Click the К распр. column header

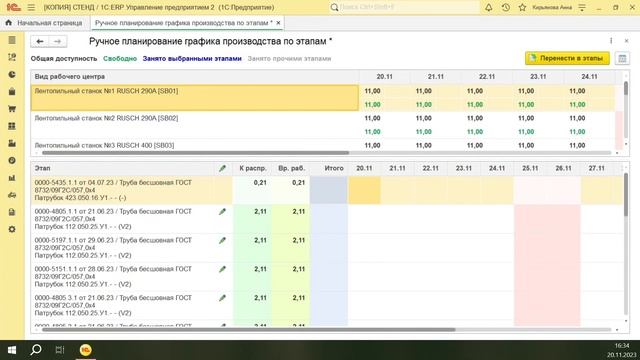(x=252, y=168)
